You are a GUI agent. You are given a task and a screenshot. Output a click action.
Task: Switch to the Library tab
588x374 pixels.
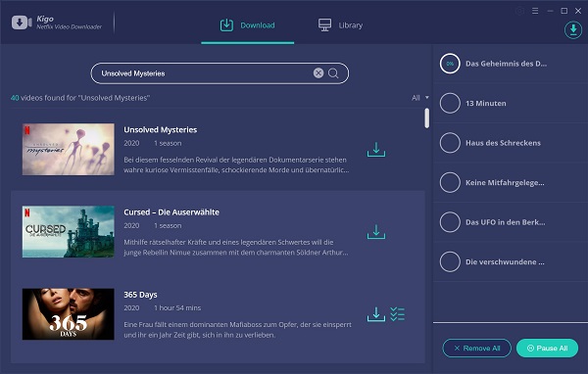coord(340,25)
